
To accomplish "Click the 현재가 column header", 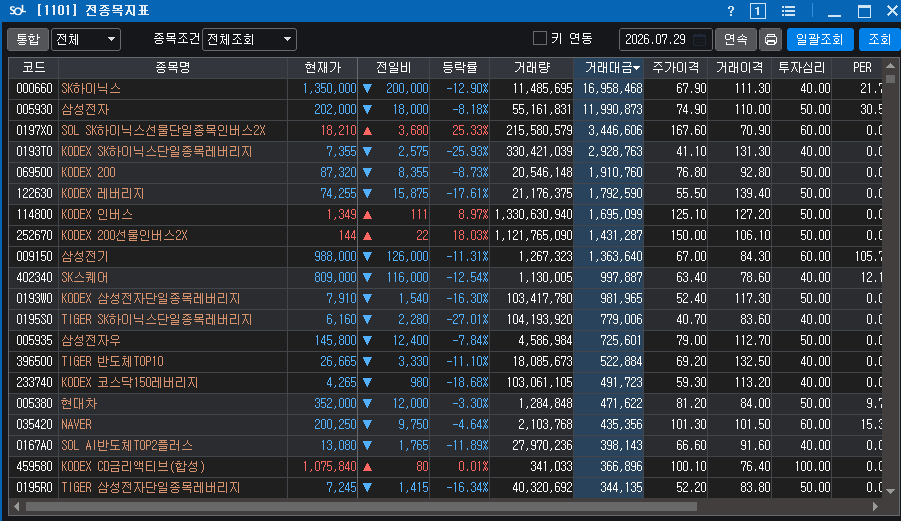I will click(322, 68).
